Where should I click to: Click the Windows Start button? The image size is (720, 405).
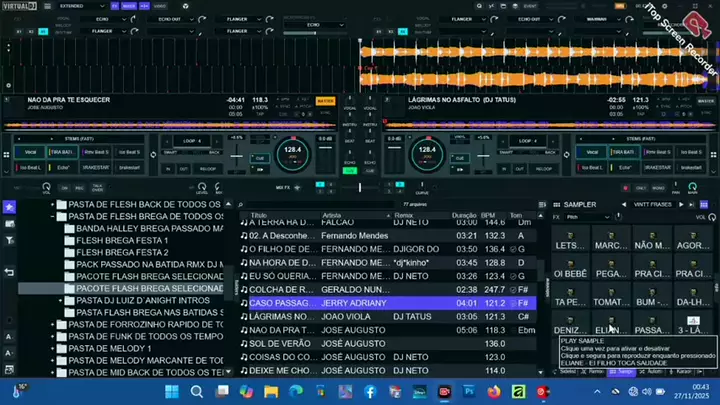(170, 391)
